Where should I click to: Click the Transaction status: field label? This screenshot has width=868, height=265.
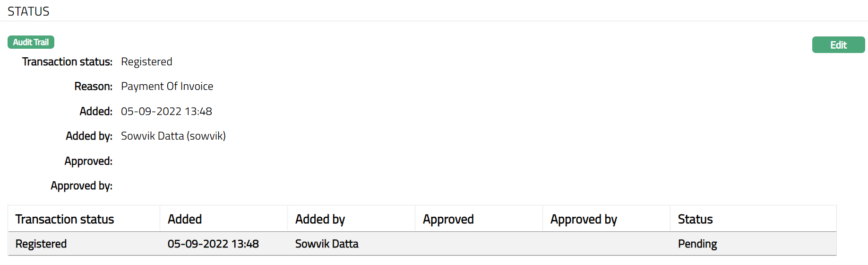click(67, 62)
